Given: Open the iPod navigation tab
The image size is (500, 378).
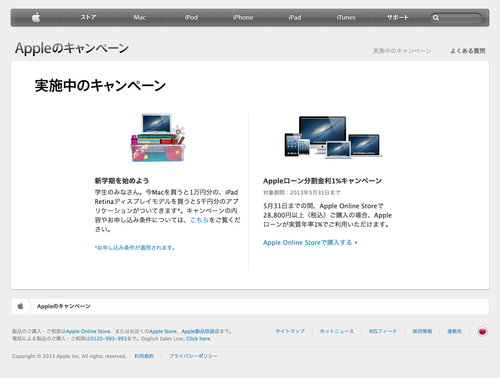Looking at the screenshot, I should pyautogui.click(x=191, y=17).
